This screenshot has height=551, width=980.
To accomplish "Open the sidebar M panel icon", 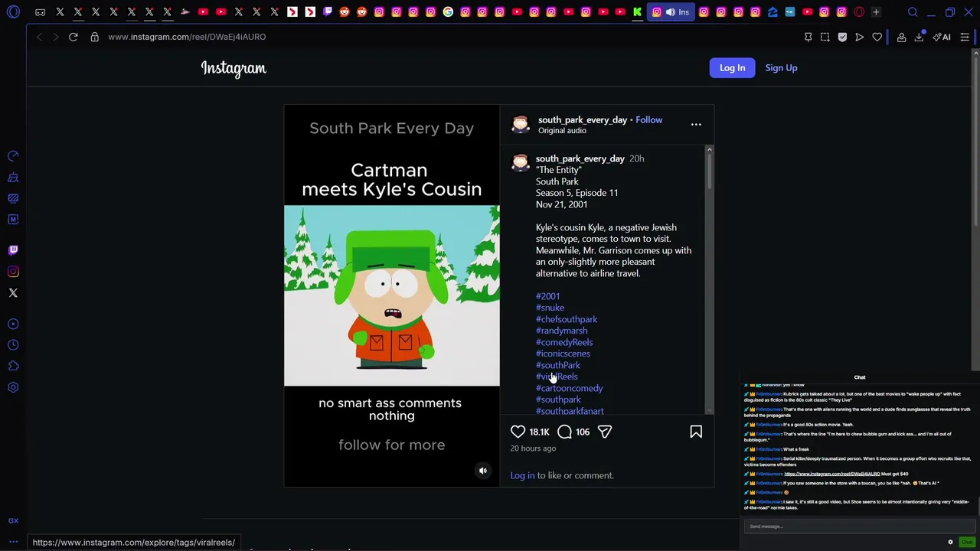I will 13,220.
